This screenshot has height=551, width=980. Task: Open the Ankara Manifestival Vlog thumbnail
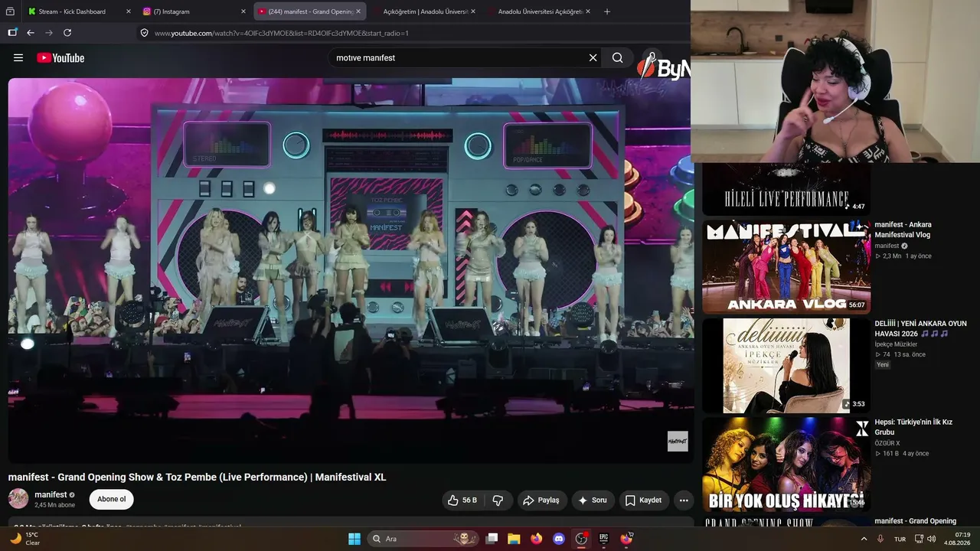pos(786,267)
